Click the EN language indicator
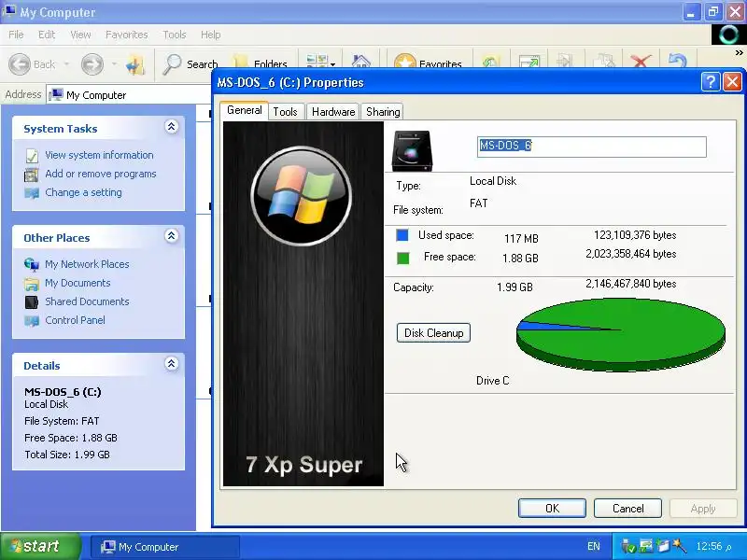Image resolution: width=747 pixels, height=560 pixels. 594,547
